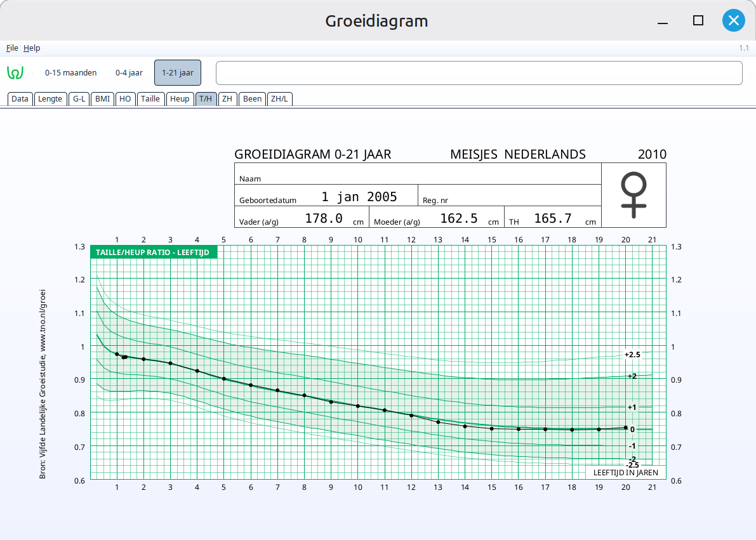Click the empty text field in toolbar

tap(479, 73)
